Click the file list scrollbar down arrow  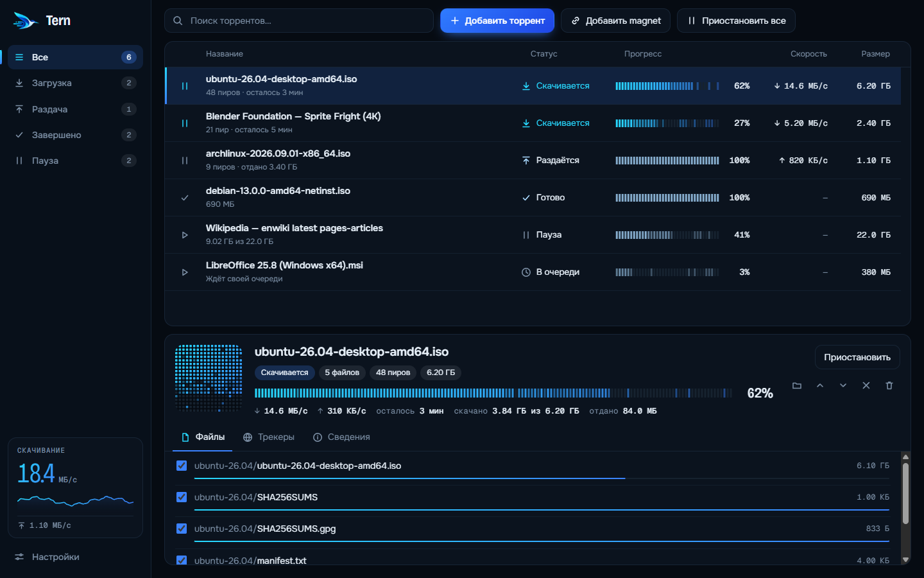coord(906,560)
